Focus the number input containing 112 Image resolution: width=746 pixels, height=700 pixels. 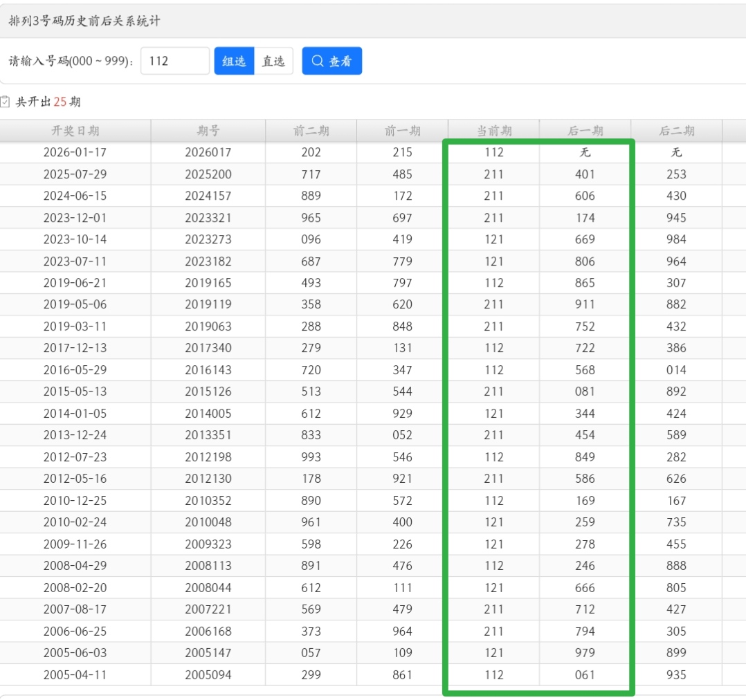tap(174, 61)
